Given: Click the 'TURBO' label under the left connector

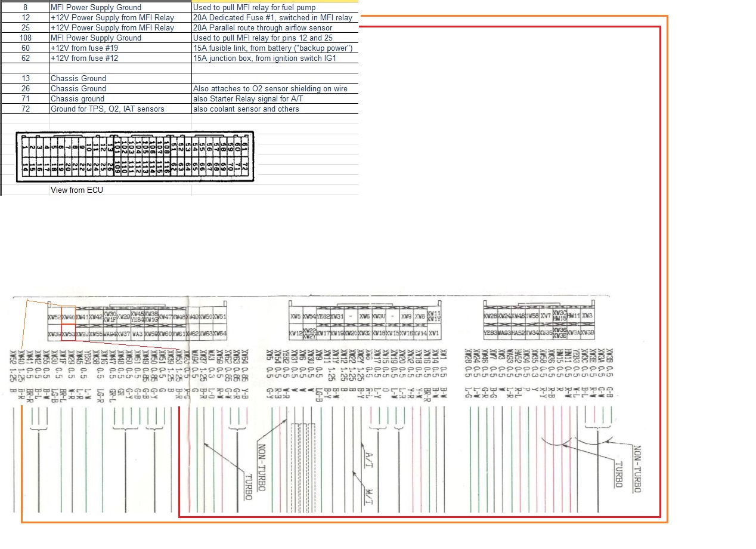Looking at the screenshot, I should (x=247, y=487).
